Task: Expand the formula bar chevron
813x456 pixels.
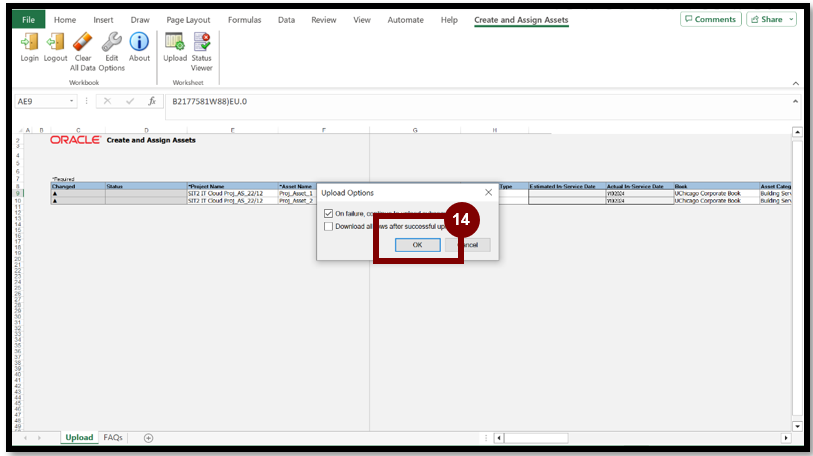Action: [795, 101]
